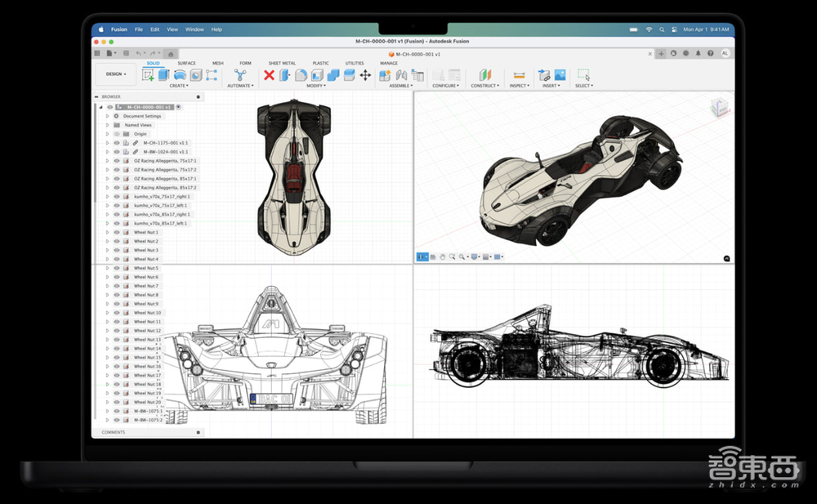Select the Move/Copy arrows tool
This screenshot has height=504, width=817.
point(364,75)
